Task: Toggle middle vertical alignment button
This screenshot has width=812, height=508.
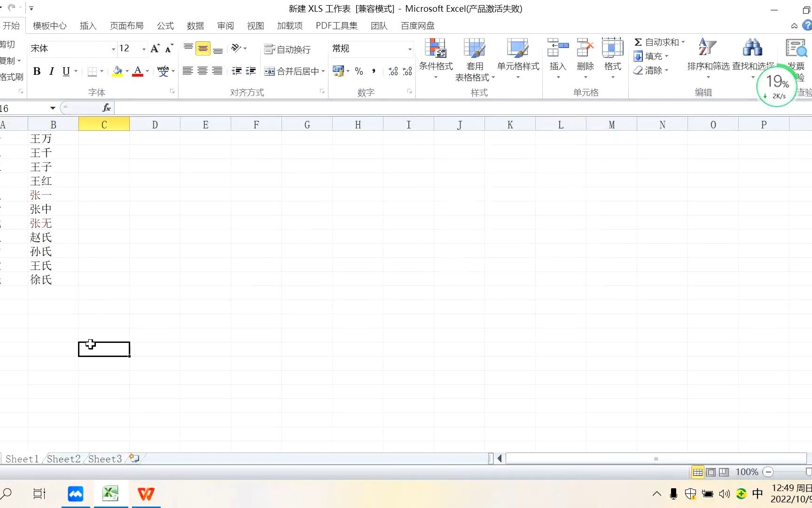Action: point(203,48)
